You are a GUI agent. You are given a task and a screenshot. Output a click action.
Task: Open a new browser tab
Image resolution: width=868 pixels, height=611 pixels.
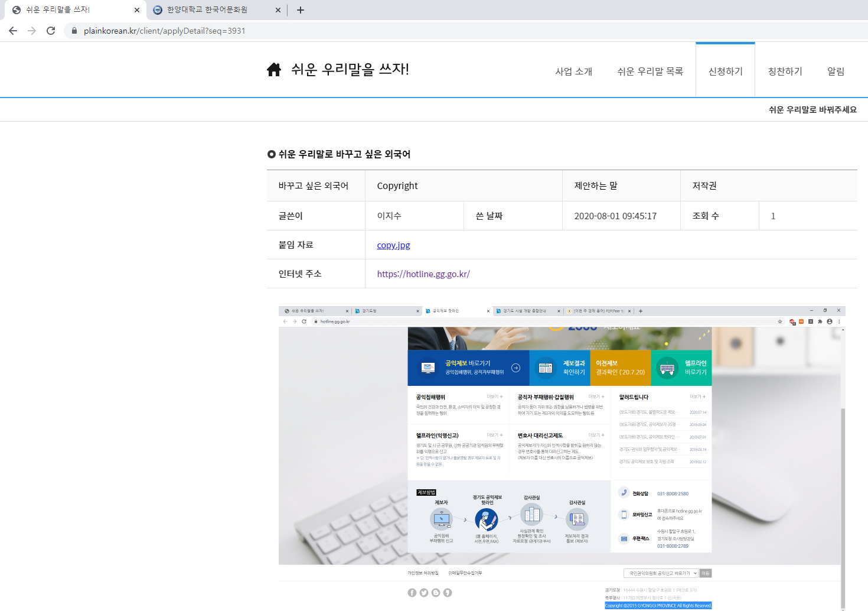pyautogui.click(x=301, y=10)
